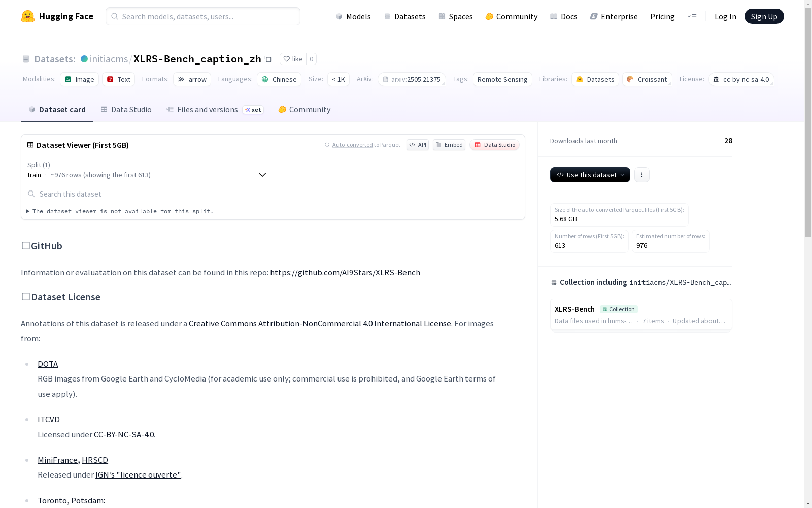Open Data Studio button in viewer header
The image size is (812, 508).
click(494, 145)
